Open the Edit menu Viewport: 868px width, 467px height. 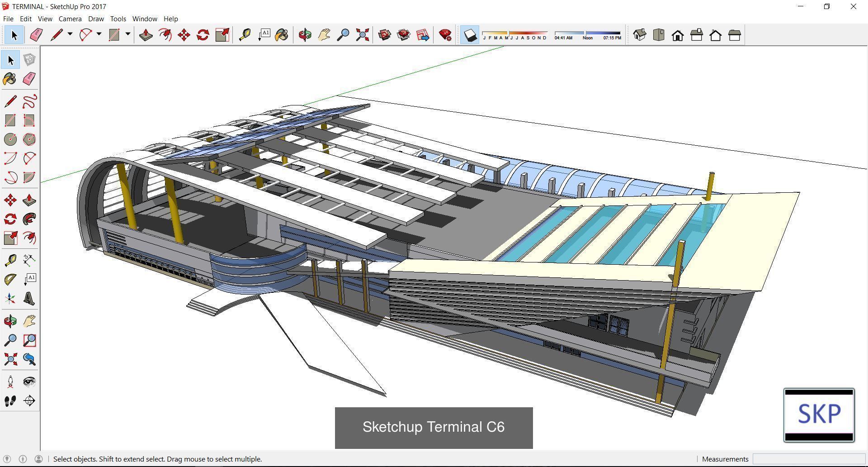tap(26, 19)
